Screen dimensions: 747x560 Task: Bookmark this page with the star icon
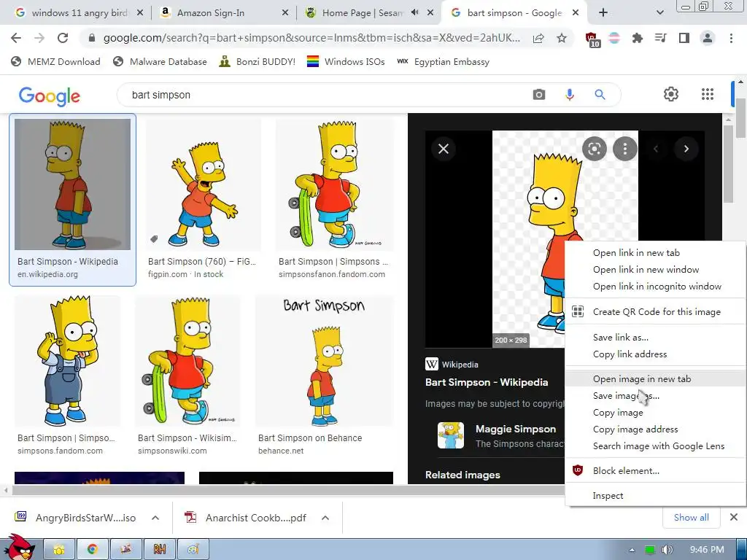[562, 38]
